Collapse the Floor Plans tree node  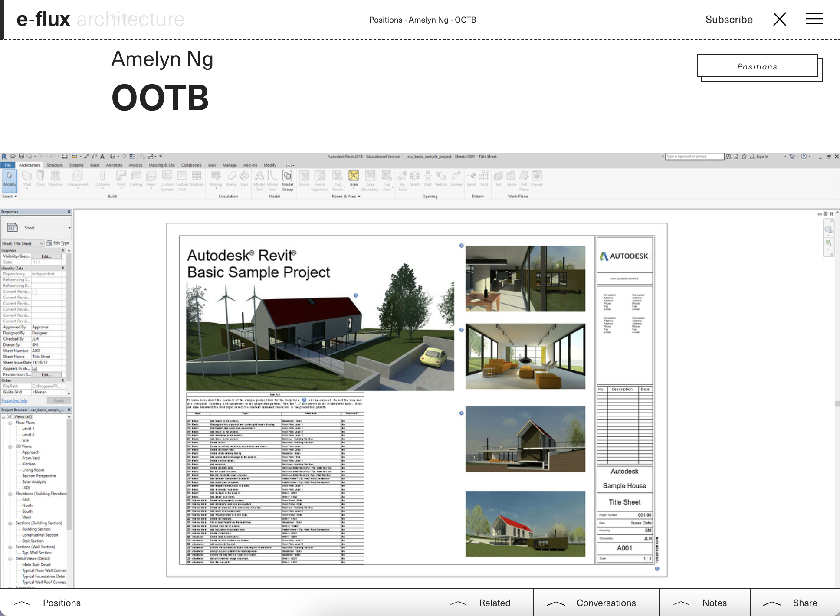point(10,423)
